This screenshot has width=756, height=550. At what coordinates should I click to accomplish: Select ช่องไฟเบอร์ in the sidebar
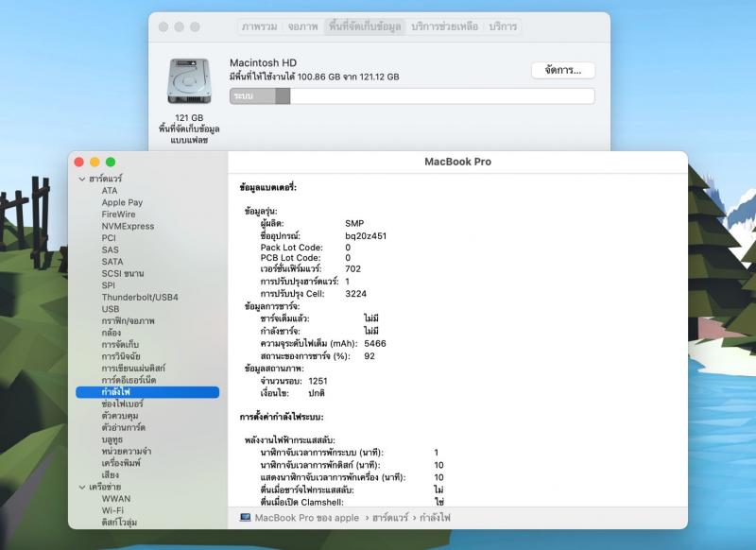123,404
